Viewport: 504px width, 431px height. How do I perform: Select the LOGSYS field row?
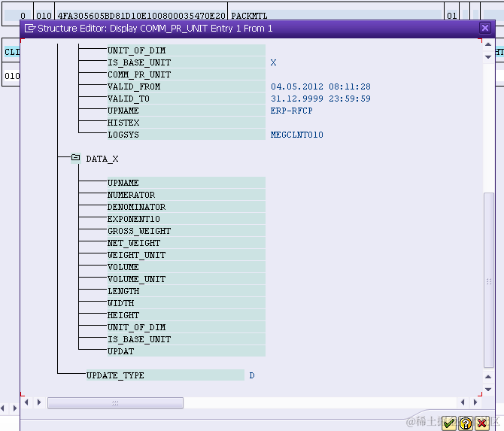click(187, 135)
